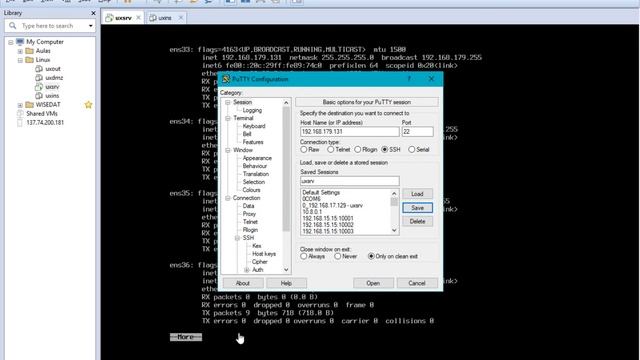This screenshot has width=640, height=360.
Task: Select Default Settings in saved sessions list
Action: pos(321,192)
